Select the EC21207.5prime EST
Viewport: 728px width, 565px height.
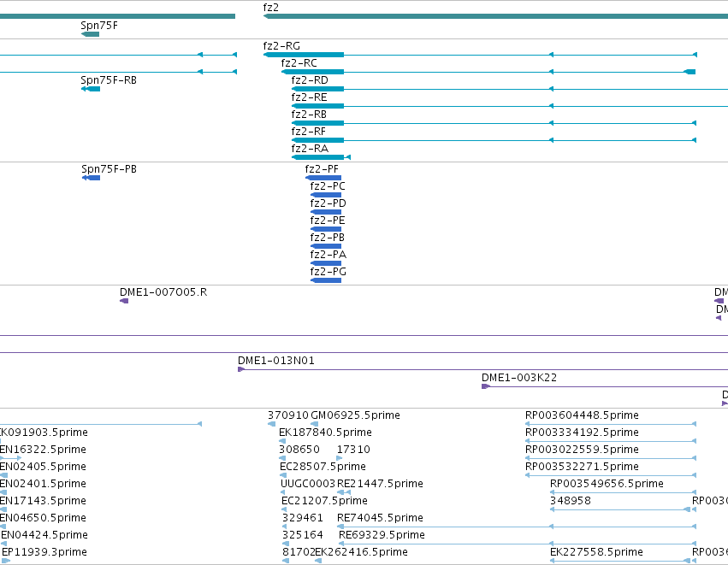285,509
